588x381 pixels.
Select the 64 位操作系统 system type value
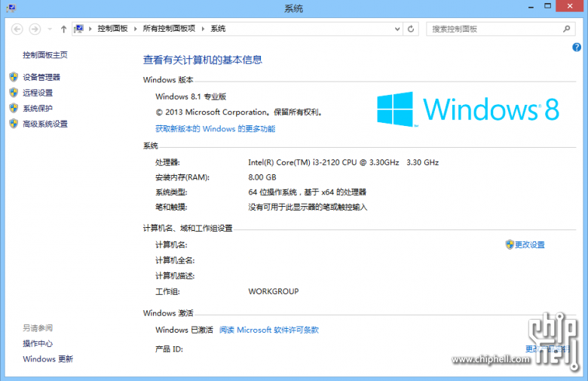click(307, 192)
